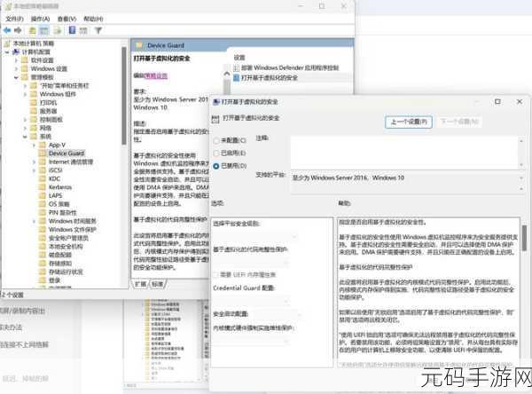Image resolution: width=532 pixels, height=394 pixels.
Task: Close the 打开基于虚拟化的安全 dialog
Action: point(519,101)
